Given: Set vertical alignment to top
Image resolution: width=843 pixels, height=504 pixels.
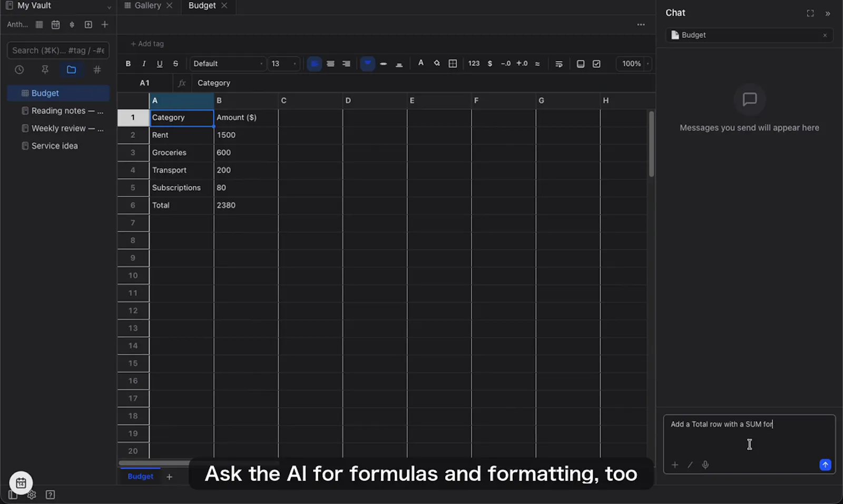Looking at the screenshot, I should point(368,64).
